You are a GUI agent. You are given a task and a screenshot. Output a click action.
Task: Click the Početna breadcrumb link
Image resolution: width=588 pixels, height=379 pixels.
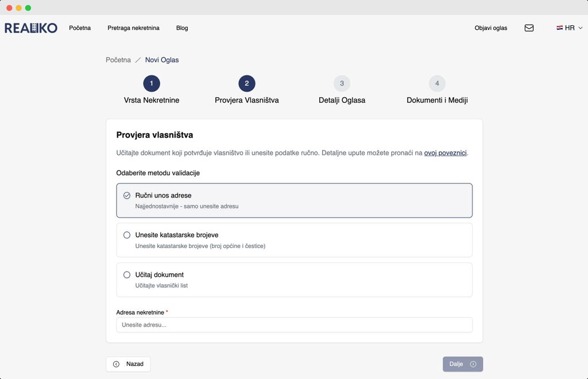click(x=118, y=60)
